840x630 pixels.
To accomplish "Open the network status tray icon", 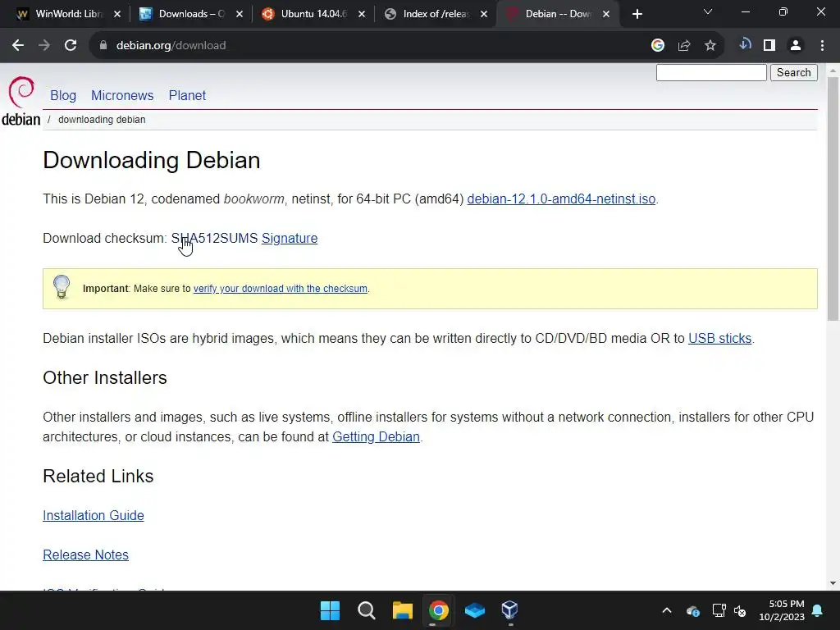I will pyautogui.click(x=719, y=610).
